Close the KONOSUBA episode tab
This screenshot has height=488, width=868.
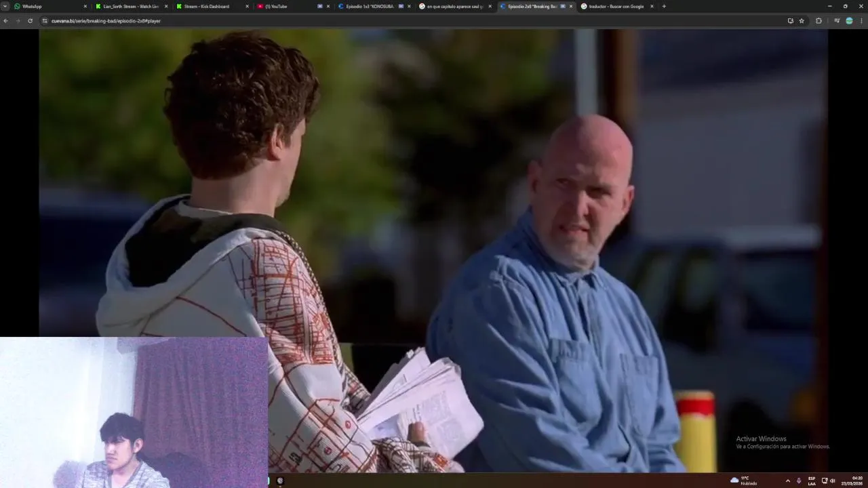pyautogui.click(x=409, y=6)
